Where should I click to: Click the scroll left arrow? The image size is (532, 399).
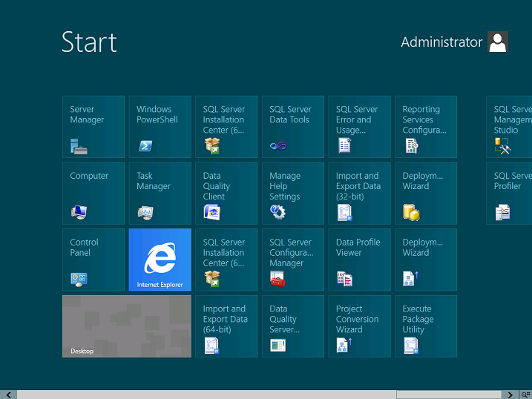[8, 395]
